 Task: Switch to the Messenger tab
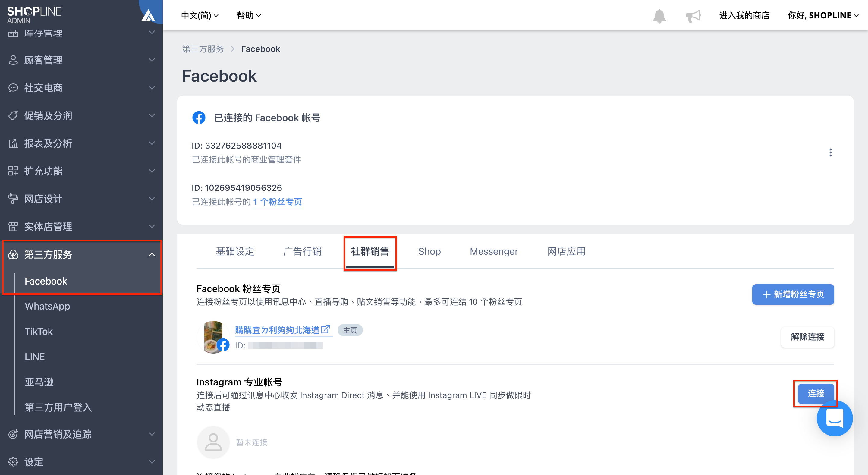(x=493, y=251)
